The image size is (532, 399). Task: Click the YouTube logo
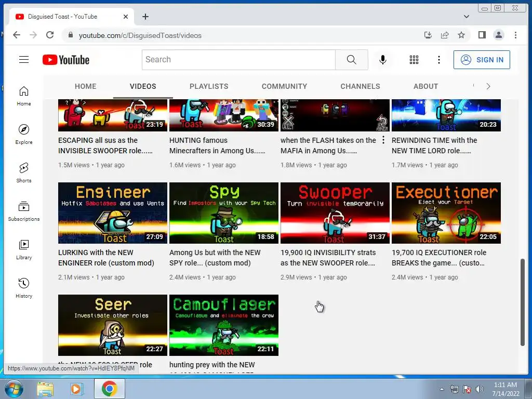[66, 60]
